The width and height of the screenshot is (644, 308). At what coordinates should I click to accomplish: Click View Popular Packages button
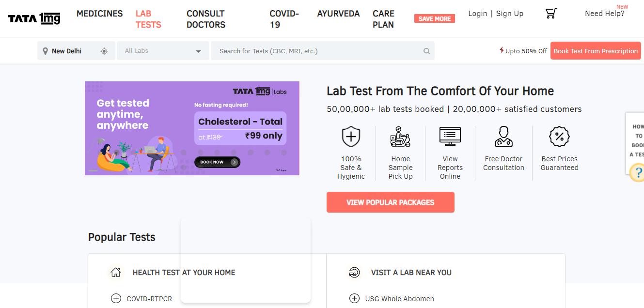[x=390, y=202]
